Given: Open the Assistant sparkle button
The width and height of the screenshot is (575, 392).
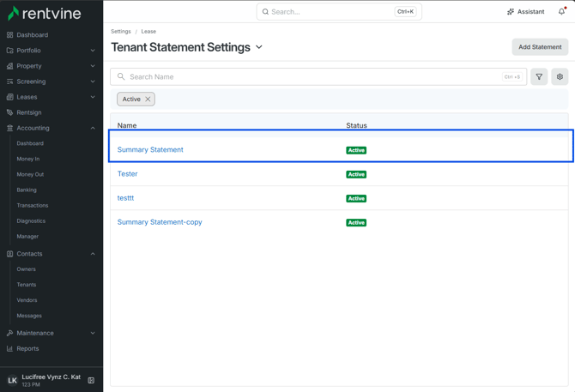Looking at the screenshot, I should point(525,12).
